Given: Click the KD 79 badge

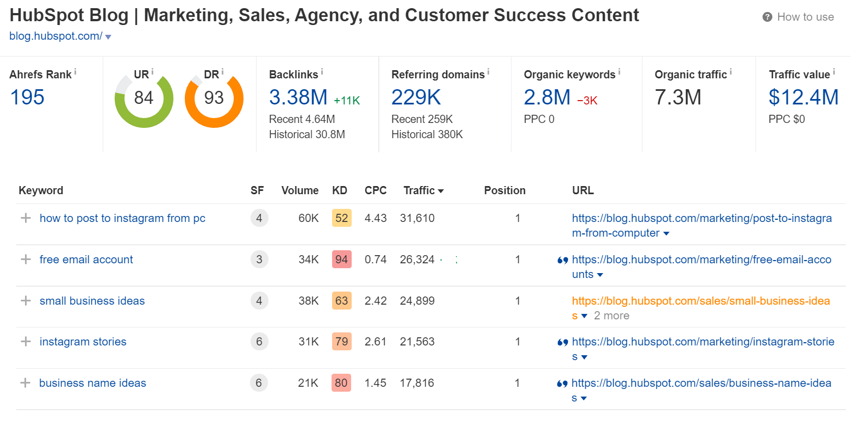Looking at the screenshot, I should [x=341, y=342].
